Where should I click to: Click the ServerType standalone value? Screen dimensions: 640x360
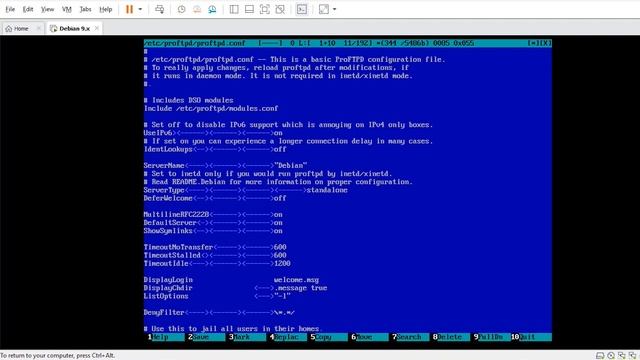327,190
